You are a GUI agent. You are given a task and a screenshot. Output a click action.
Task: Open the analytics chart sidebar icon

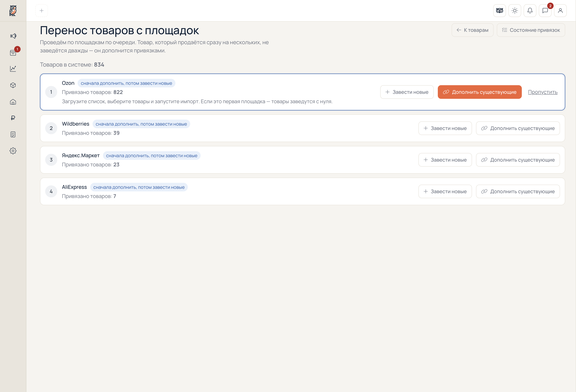pyautogui.click(x=13, y=69)
